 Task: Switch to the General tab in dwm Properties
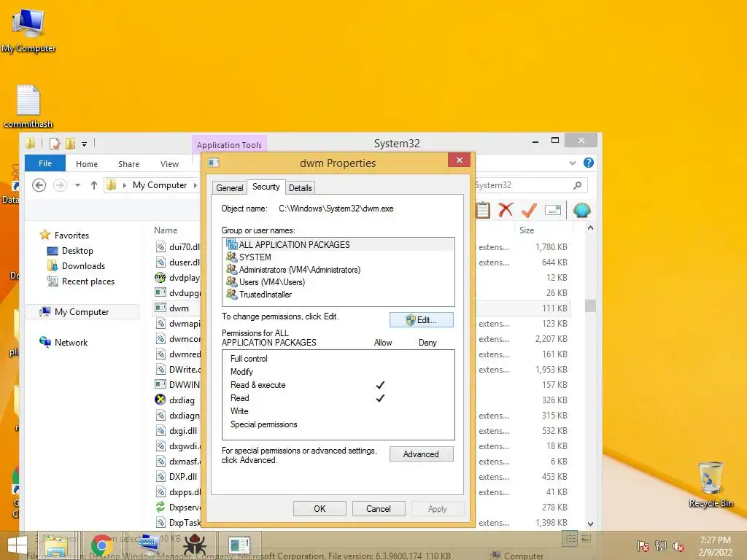(x=230, y=187)
